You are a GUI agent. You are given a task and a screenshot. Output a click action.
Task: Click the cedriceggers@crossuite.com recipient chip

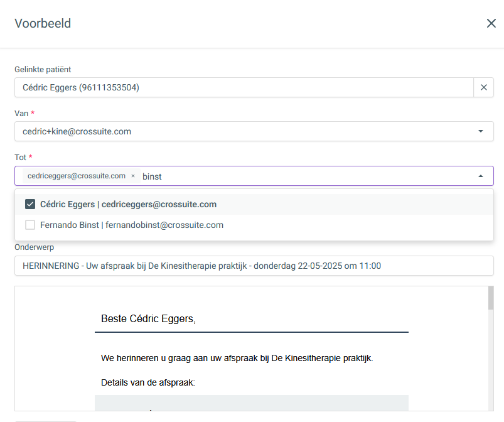coord(77,176)
